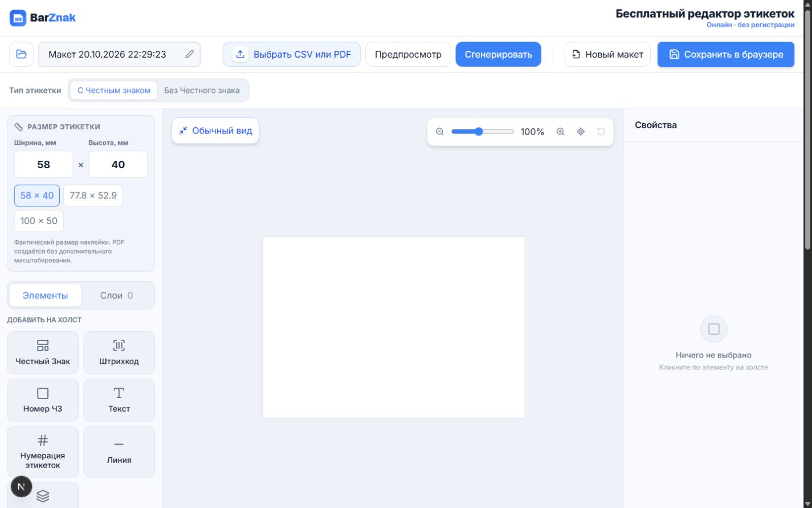812x508 pixels.
Task: Insert Нумерация этикеток element
Action: 43,452
